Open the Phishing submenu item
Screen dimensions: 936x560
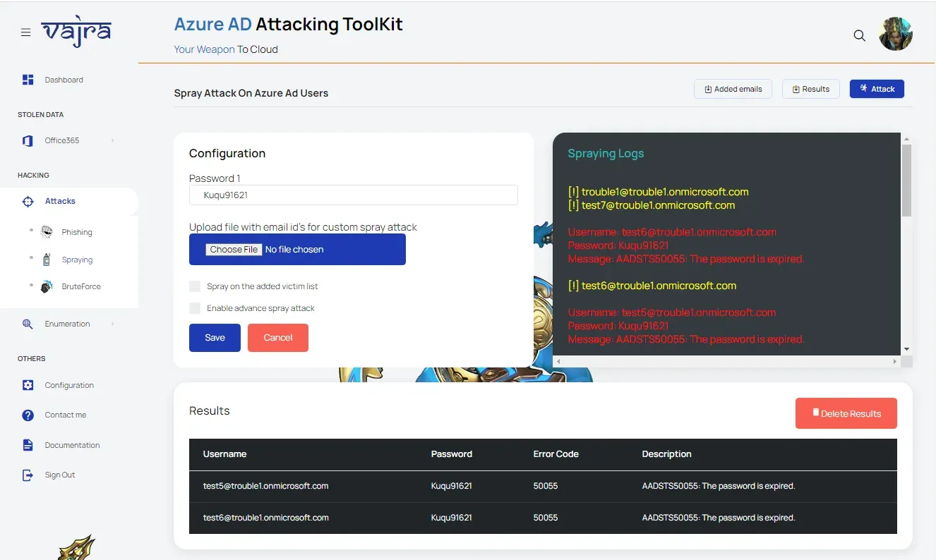coord(77,232)
